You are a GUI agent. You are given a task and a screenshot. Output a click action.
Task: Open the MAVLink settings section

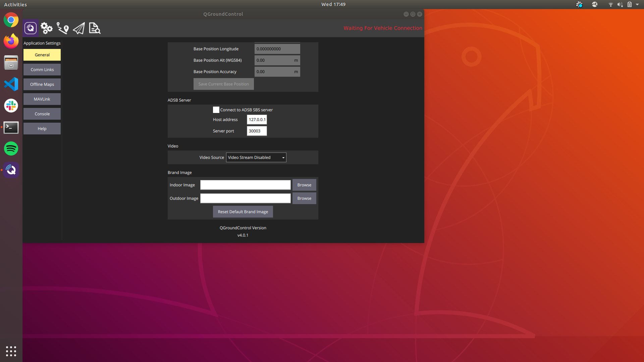coord(42,99)
